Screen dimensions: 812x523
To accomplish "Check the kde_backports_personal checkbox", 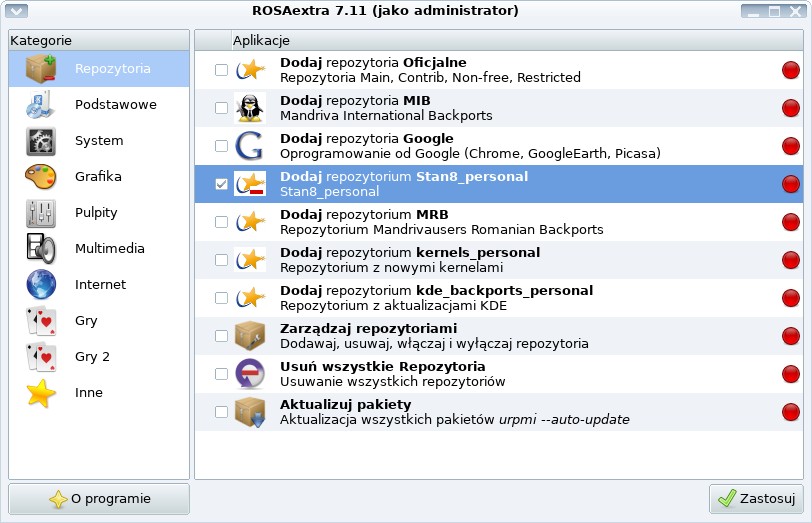I will (x=222, y=298).
